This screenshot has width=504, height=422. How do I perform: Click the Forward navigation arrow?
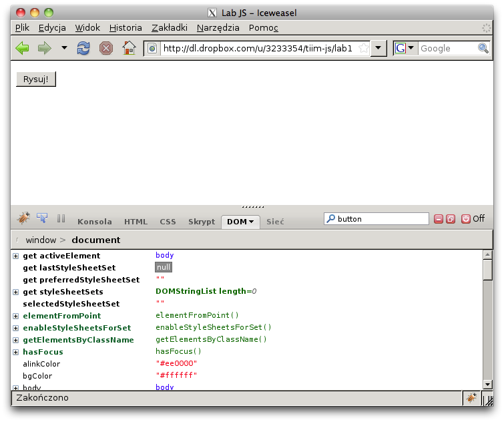coord(44,48)
